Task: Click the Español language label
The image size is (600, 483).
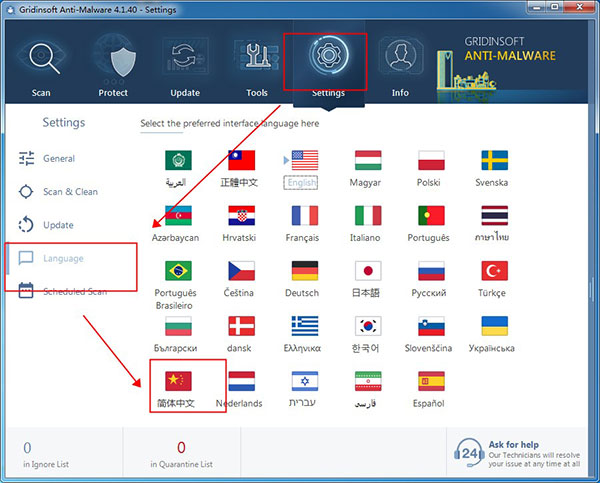Action: (x=429, y=403)
